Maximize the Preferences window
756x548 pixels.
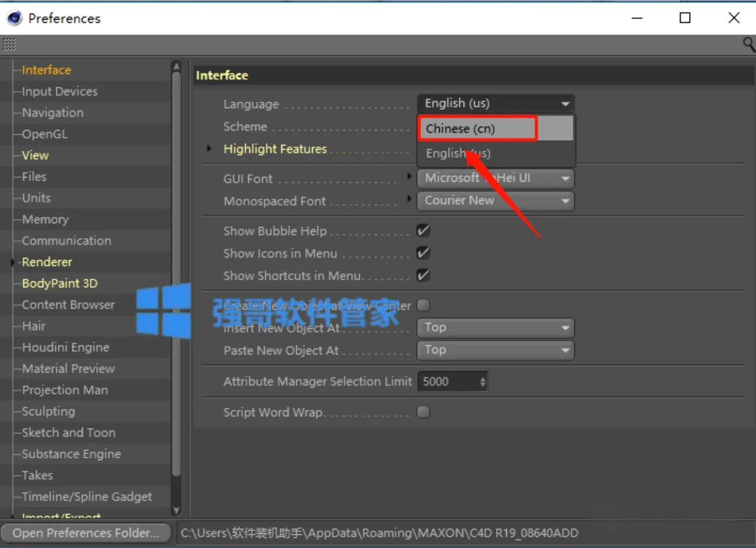[685, 18]
